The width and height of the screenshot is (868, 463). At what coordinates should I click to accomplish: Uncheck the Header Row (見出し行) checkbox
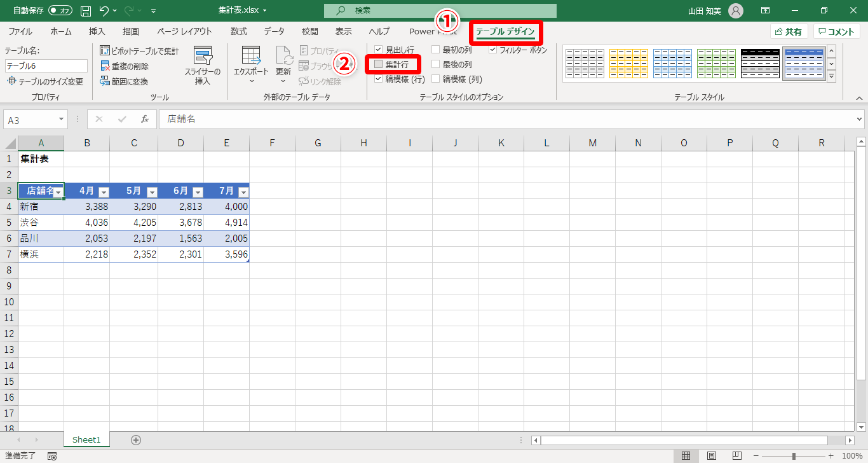pyautogui.click(x=379, y=50)
